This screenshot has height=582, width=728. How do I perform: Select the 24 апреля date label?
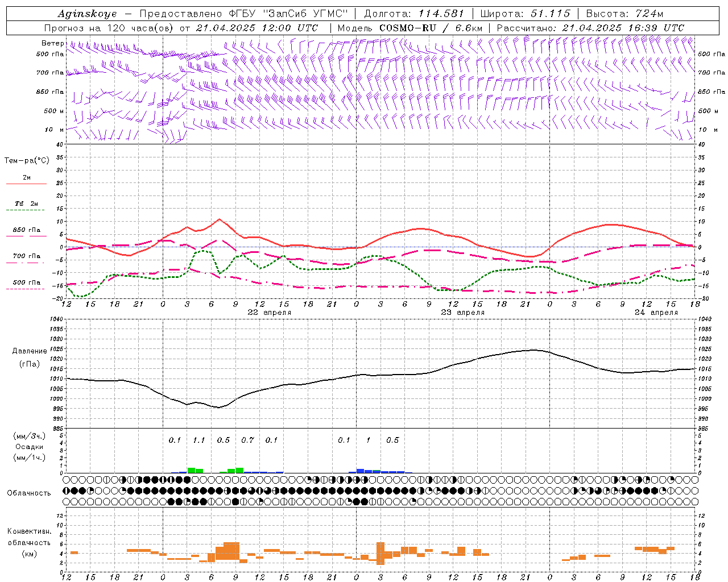[656, 313]
